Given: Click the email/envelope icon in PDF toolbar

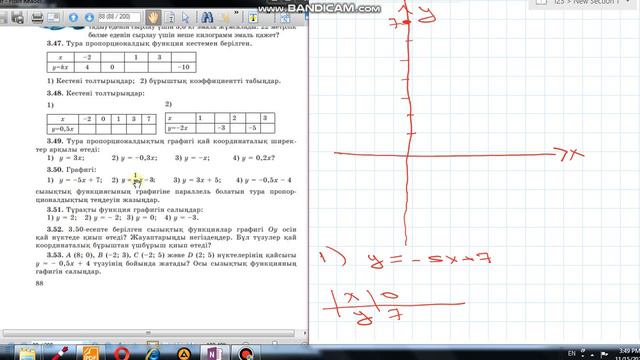Looking at the screenshot, I should point(53,18).
